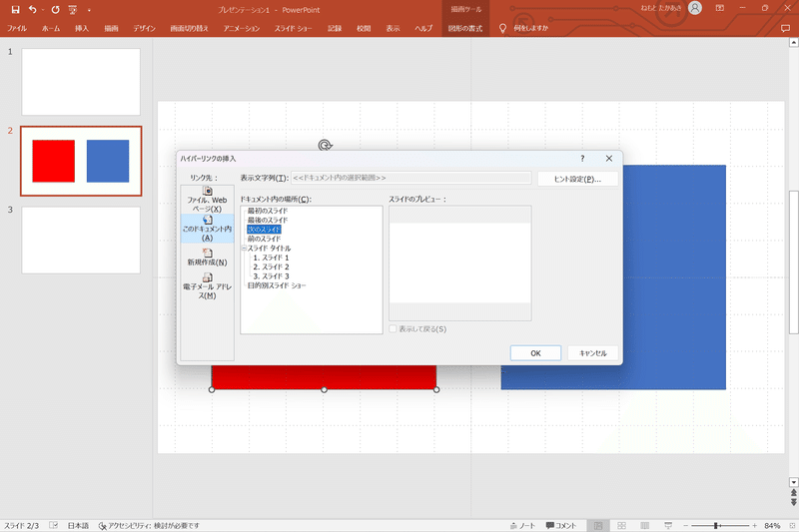Start slide show view icon in status bar
This screenshot has width=799, height=532.
[x=668, y=525]
